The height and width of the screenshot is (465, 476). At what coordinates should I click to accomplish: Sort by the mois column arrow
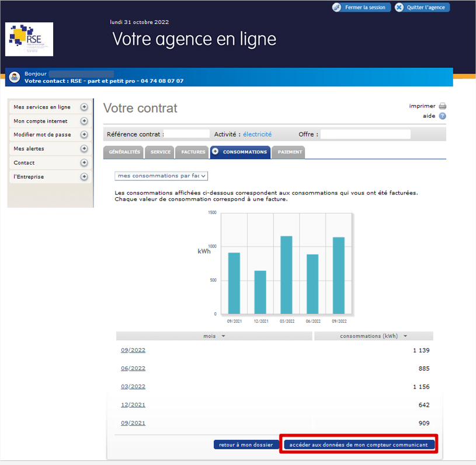pyautogui.click(x=223, y=336)
